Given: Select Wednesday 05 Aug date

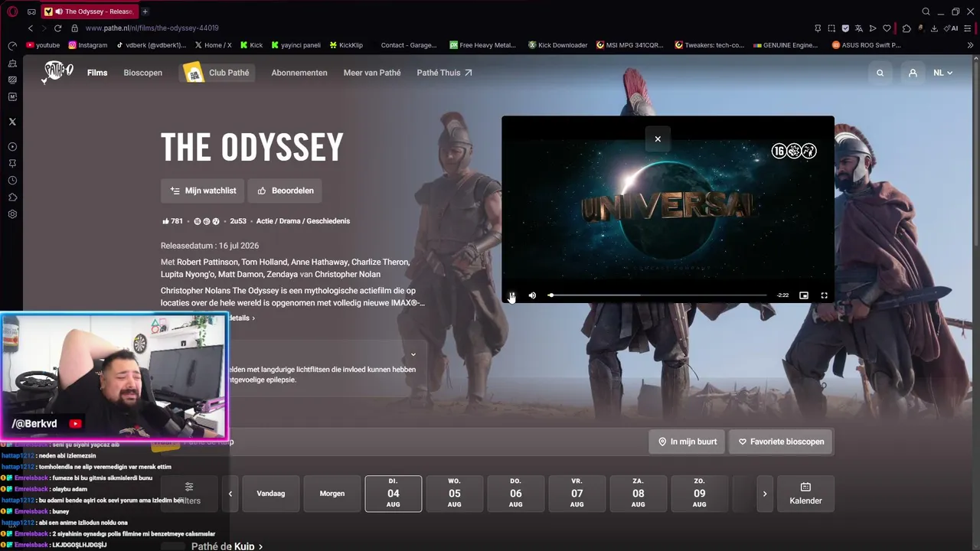Looking at the screenshot, I should coord(455,494).
